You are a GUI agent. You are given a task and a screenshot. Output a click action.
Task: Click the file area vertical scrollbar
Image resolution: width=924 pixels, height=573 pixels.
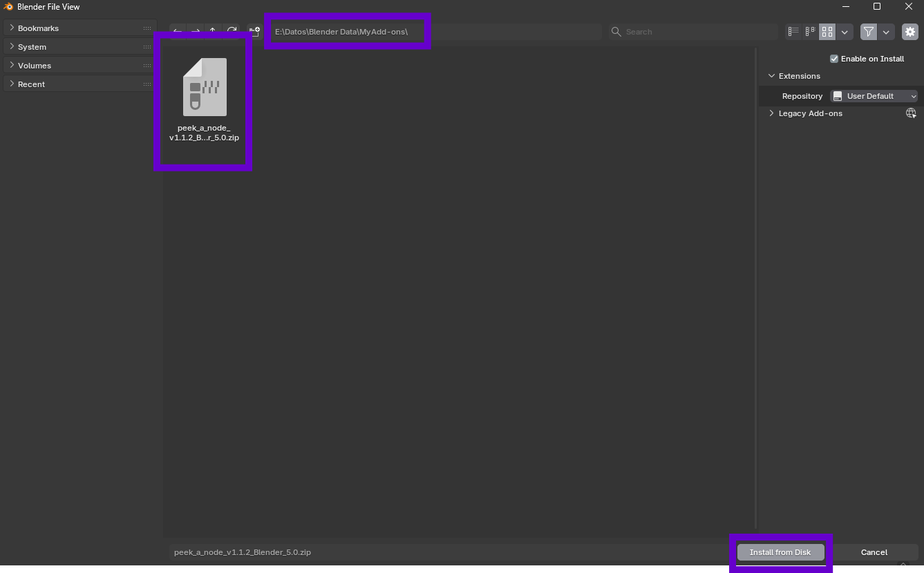(x=756, y=288)
